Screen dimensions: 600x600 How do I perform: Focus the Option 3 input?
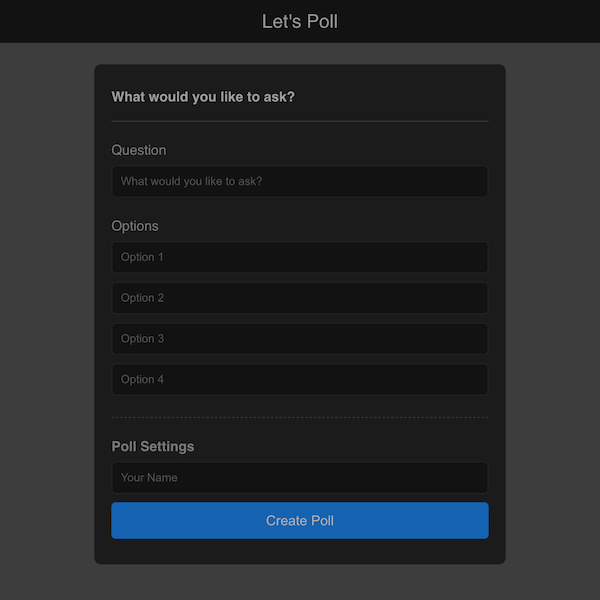pyautogui.click(x=300, y=339)
